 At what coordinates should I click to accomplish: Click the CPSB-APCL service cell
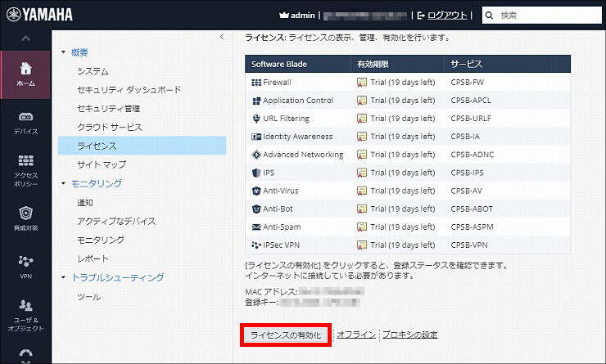pos(471,101)
